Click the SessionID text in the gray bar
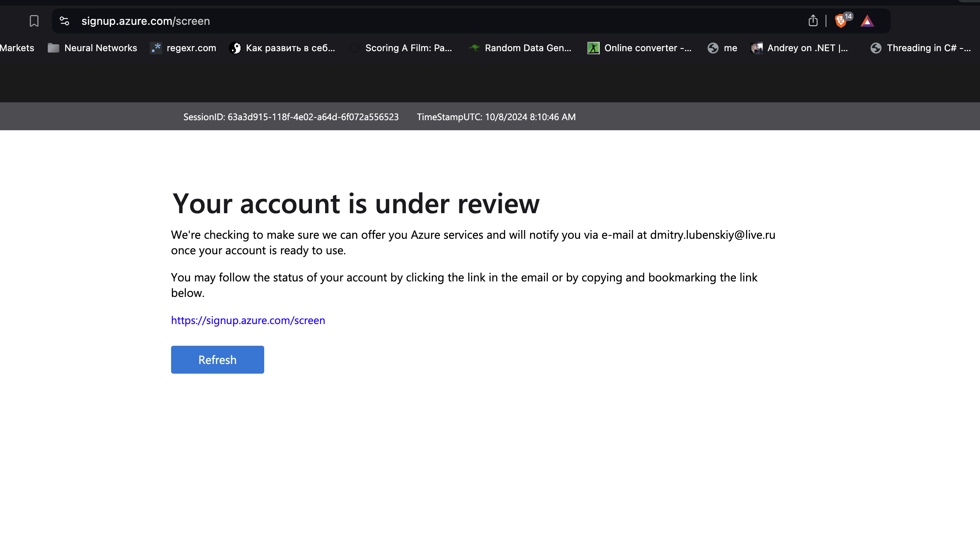 click(x=291, y=117)
